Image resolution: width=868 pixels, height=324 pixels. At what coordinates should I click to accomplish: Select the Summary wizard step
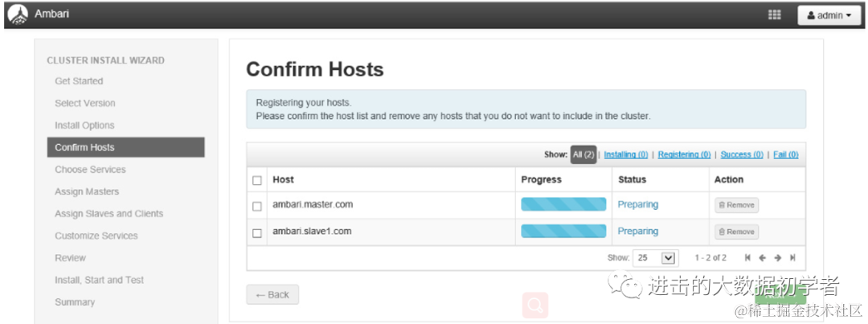(x=74, y=302)
